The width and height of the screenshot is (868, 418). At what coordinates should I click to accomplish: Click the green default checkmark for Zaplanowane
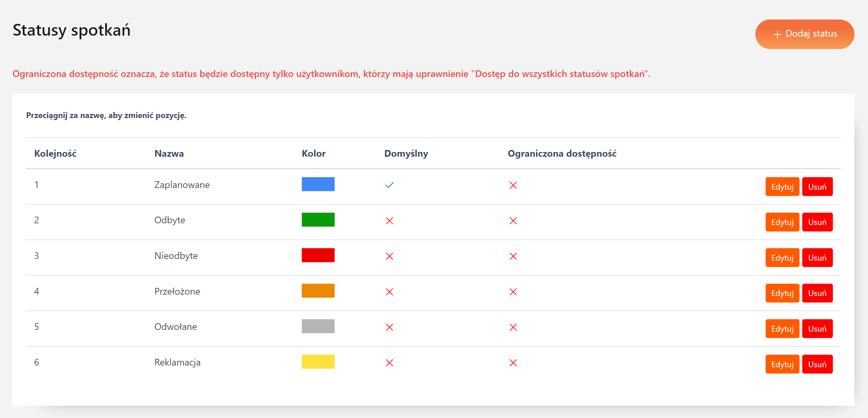[x=389, y=185]
